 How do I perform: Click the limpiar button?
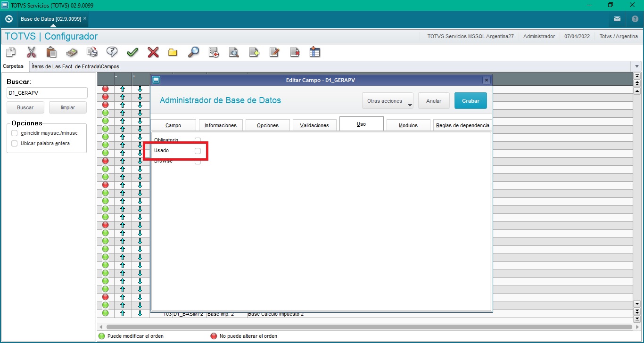[x=68, y=107]
